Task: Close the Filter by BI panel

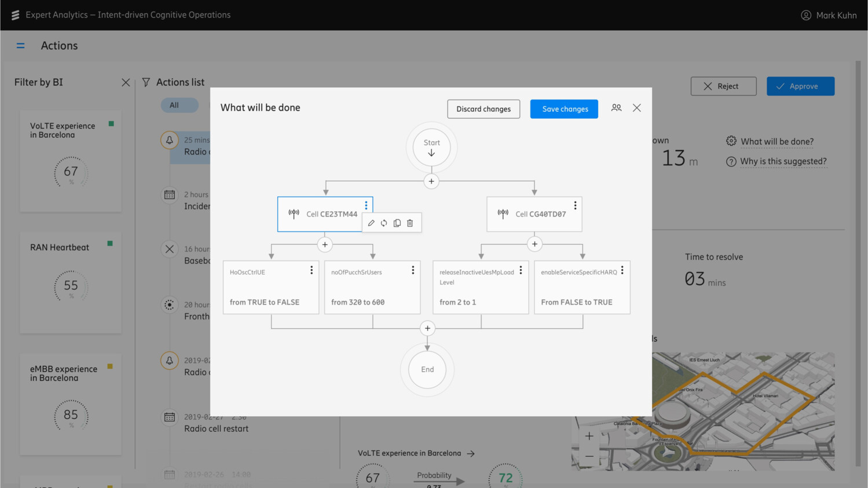Action: (x=126, y=82)
